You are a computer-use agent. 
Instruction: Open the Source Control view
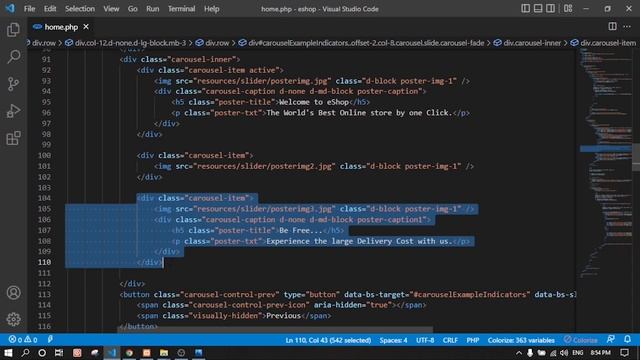pos(13,84)
